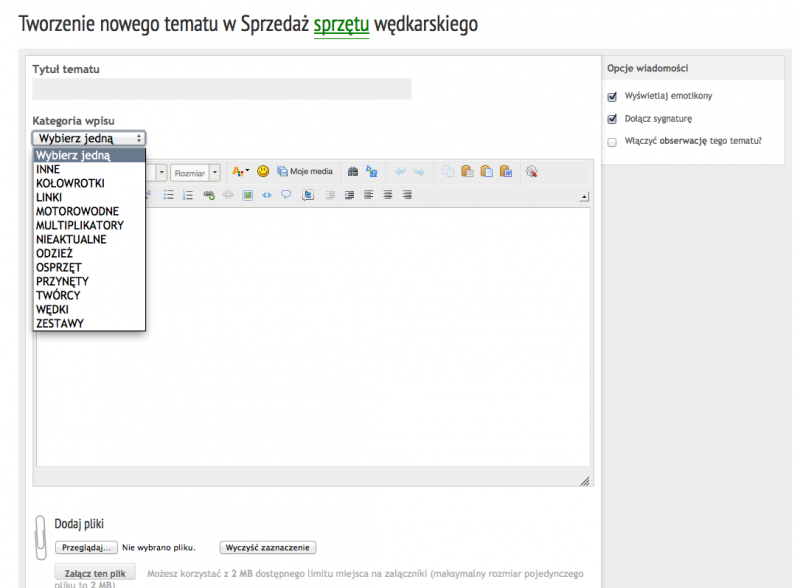Click the insert link chain icon
Screen dimensions: 800x588
[x=209, y=195]
